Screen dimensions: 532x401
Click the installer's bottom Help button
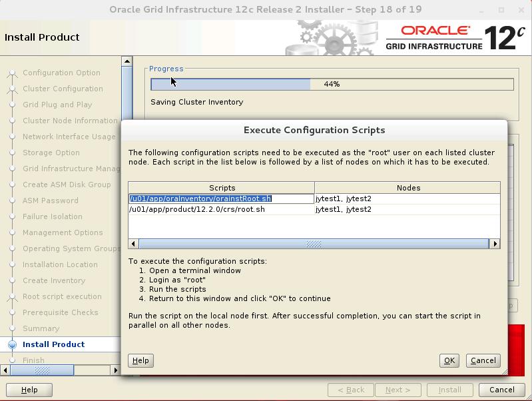coord(29,390)
